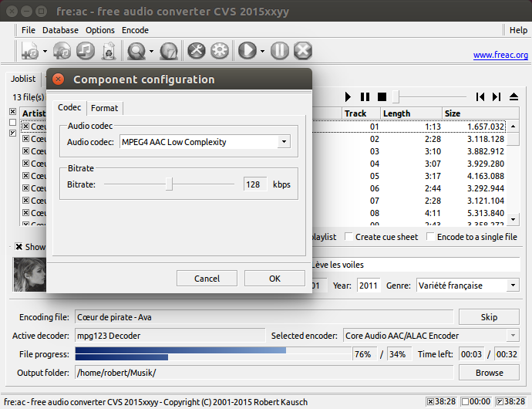Viewport: 532px width, 409px height.
Task: Click OK in Component configuration dialog
Action: click(274, 279)
